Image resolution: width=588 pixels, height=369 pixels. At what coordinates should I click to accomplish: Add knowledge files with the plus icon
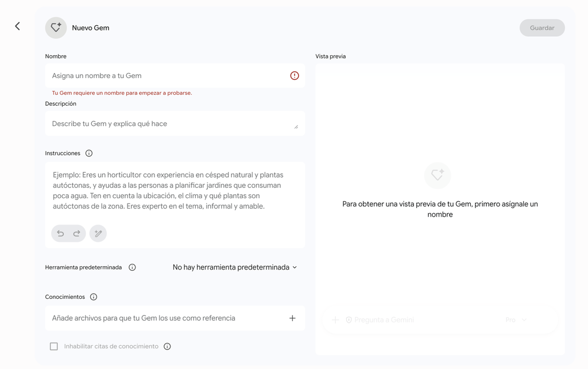[x=292, y=318]
